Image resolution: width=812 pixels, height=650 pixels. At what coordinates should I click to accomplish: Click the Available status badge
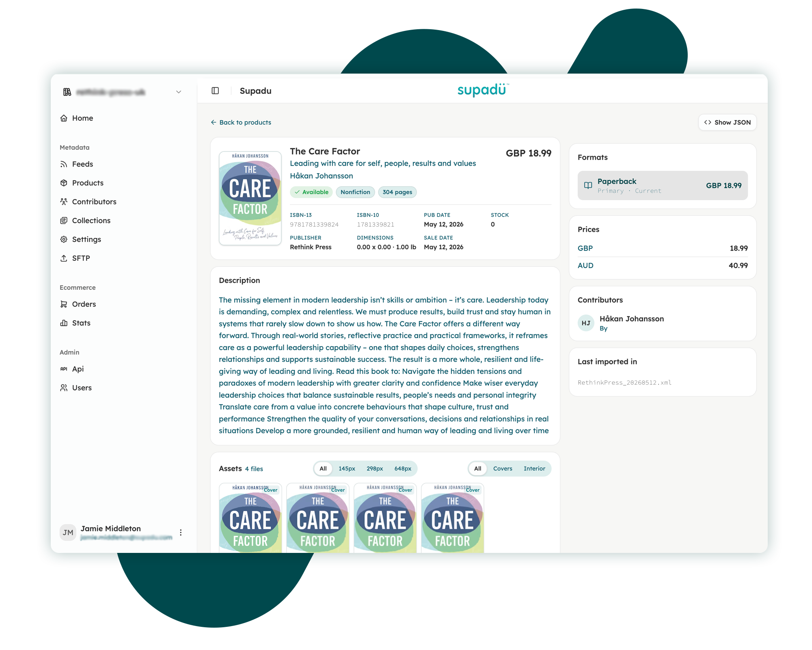pyautogui.click(x=311, y=192)
